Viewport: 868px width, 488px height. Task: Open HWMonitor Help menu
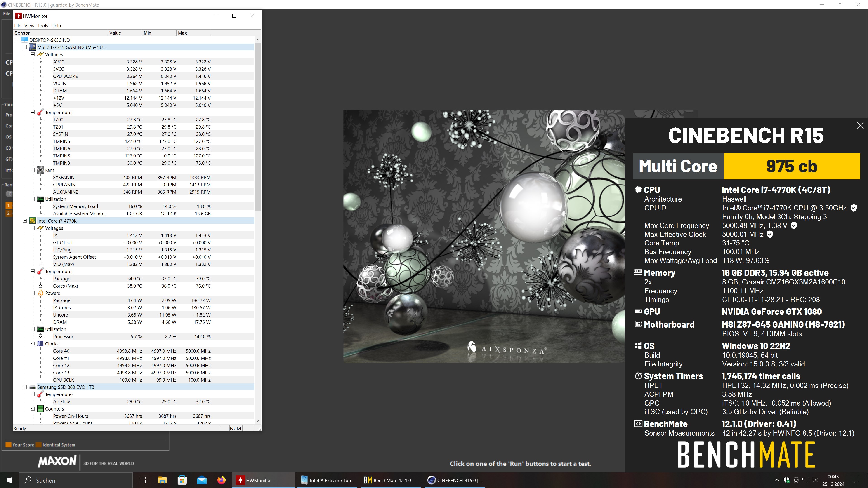(56, 26)
